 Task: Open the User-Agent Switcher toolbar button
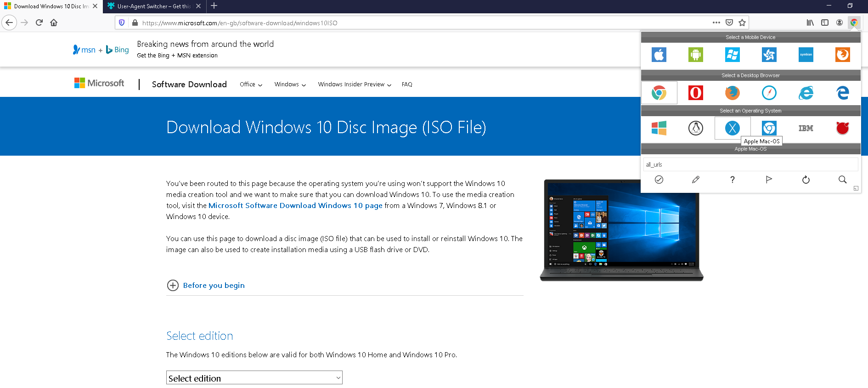[x=854, y=22]
